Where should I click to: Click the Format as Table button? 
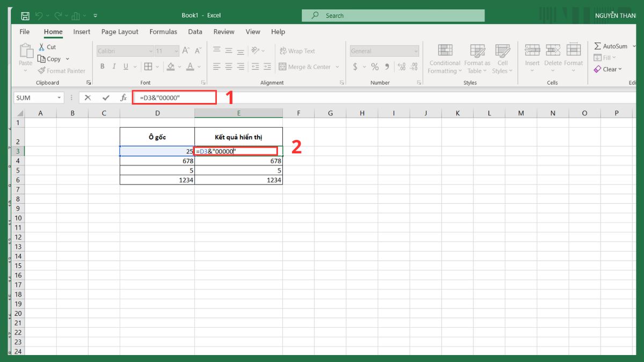pos(477,59)
